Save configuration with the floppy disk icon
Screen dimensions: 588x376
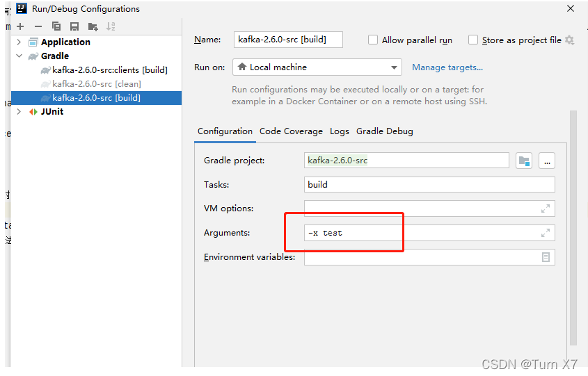pyautogui.click(x=74, y=26)
